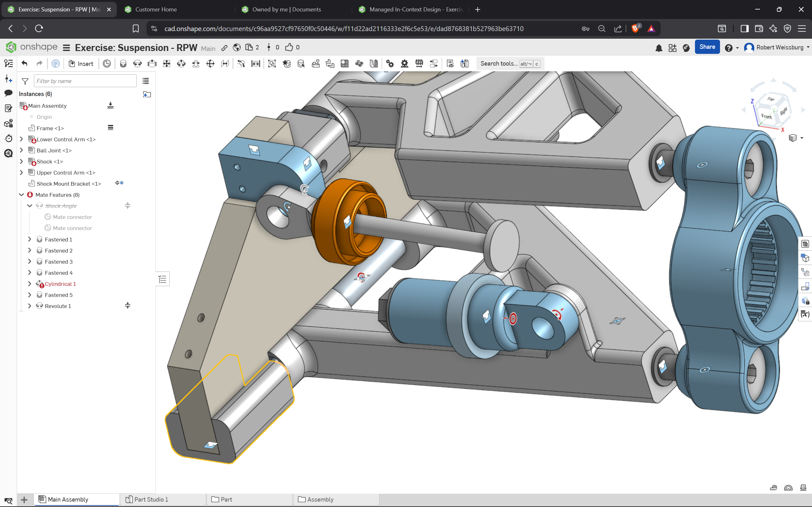This screenshot has height=507, width=812.
Task: Click the Front face of view cube
Action: (766, 116)
